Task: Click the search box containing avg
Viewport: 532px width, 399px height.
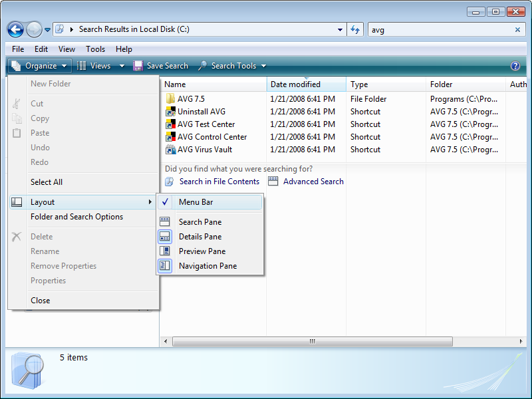Action: tap(447, 30)
